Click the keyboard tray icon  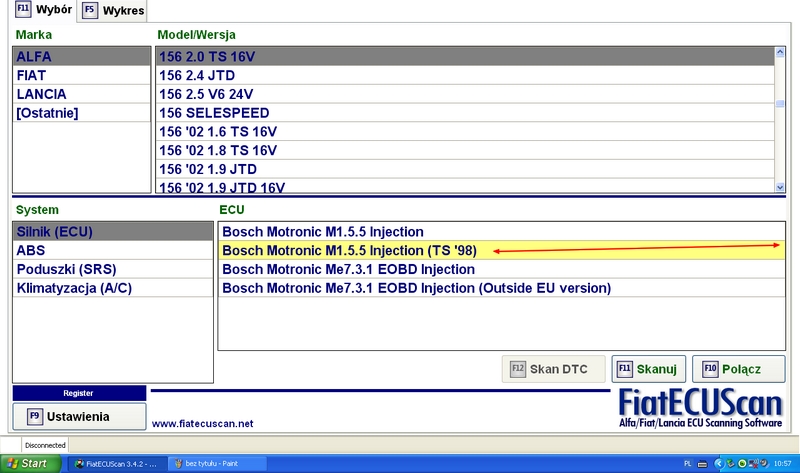pyautogui.click(x=703, y=464)
